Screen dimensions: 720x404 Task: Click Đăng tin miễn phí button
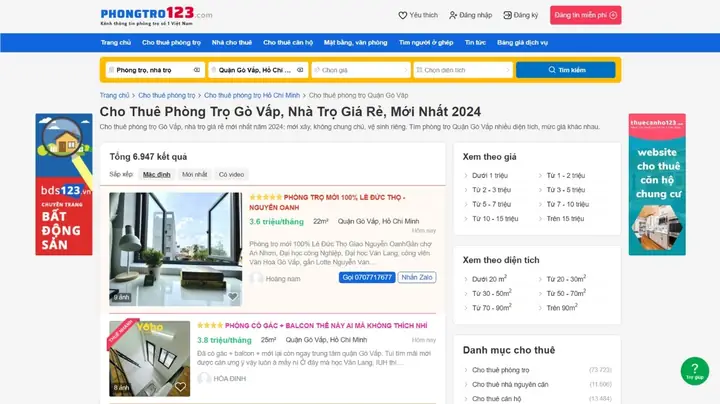point(585,15)
